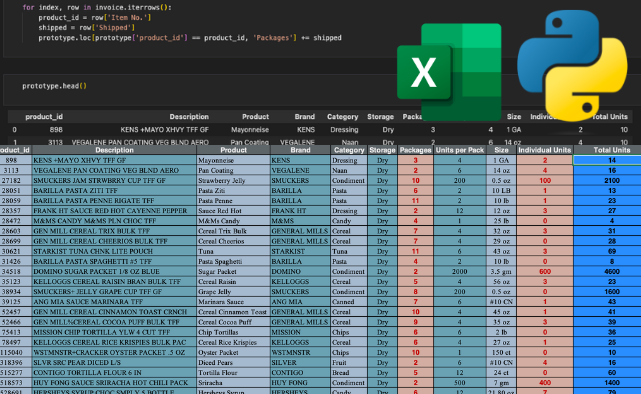Click the '10 LB' size cell in Pasta Ziti row
Viewport: 641px width, 394px height.
(x=501, y=190)
